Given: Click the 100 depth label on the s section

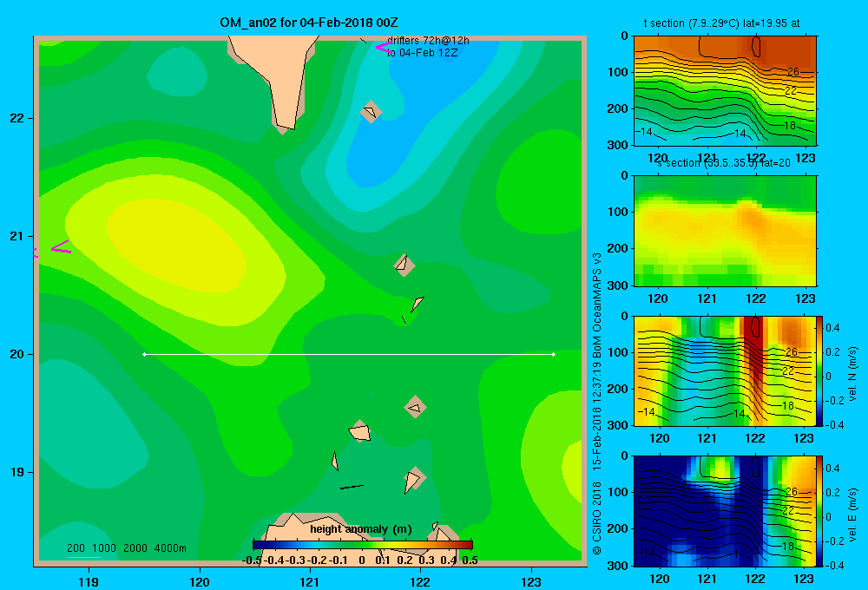Looking at the screenshot, I should pyautogui.click(x=617, y=212).
